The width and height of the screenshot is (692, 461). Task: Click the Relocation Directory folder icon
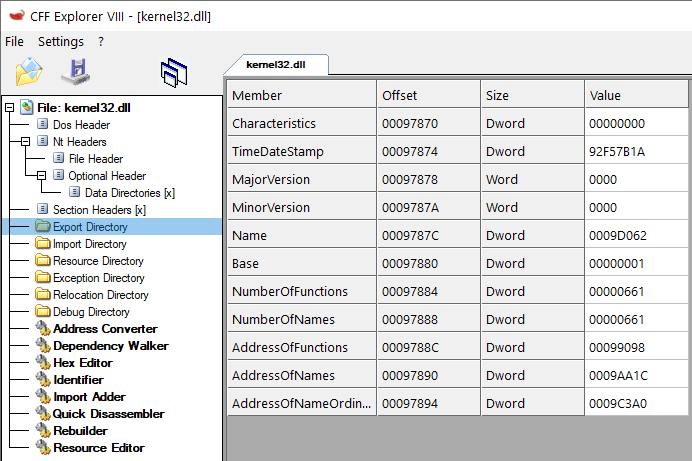(43, 294)
